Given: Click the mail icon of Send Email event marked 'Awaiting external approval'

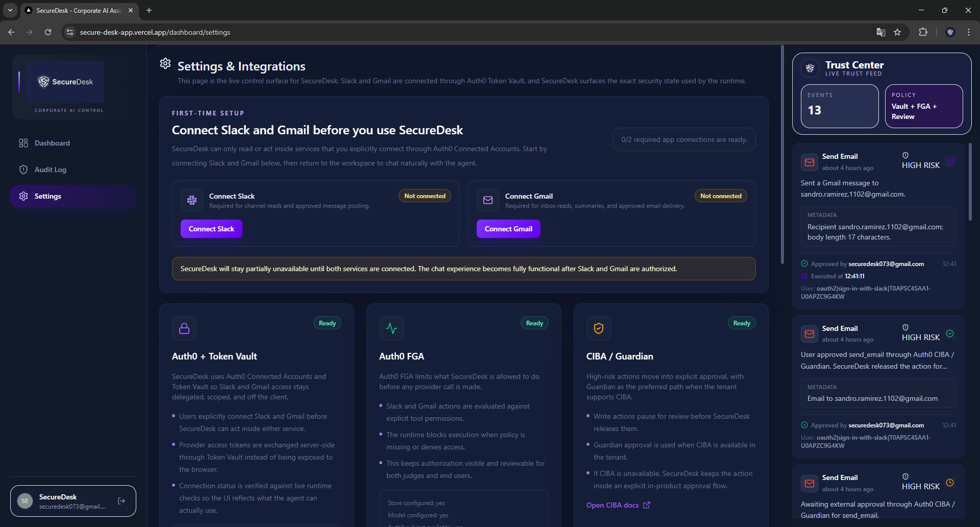Looking at the screenshot, I should point(810,483).
